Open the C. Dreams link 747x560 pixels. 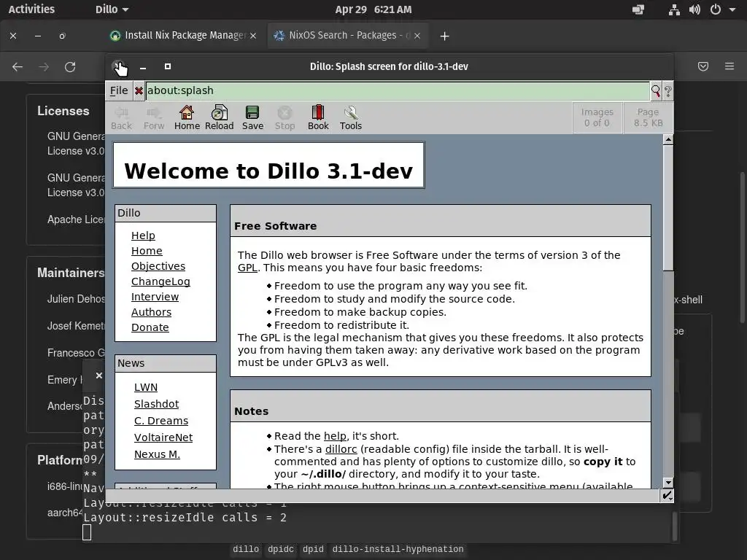161,421
